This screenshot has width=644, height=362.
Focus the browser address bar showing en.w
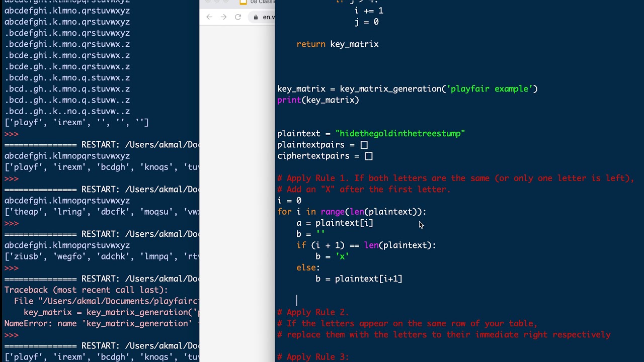point(262,17)
